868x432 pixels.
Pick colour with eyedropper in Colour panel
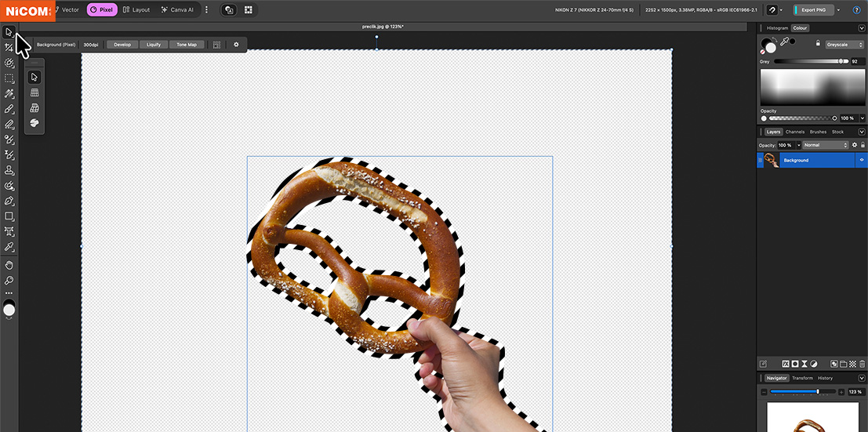pos(784,42)
